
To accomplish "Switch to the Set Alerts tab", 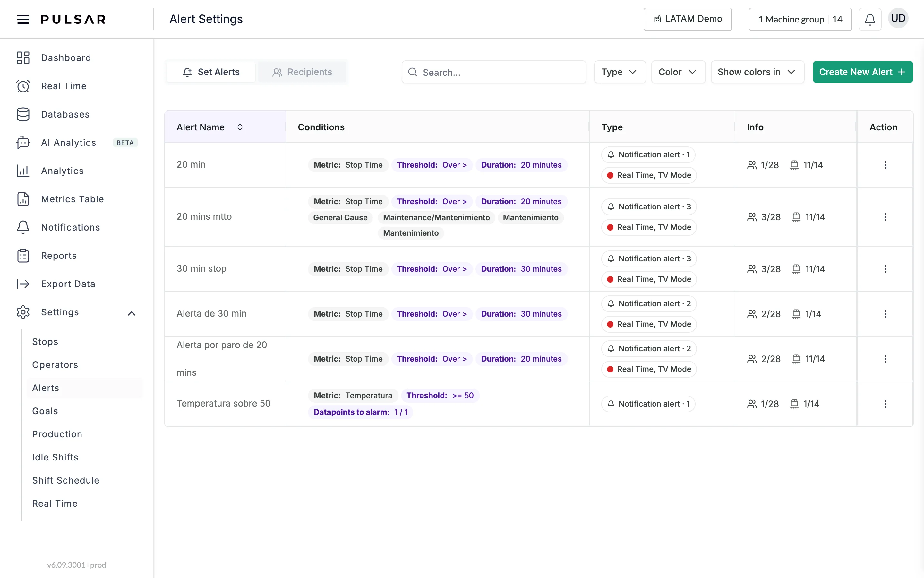I will pyautogui.click(x=211, y=72).
